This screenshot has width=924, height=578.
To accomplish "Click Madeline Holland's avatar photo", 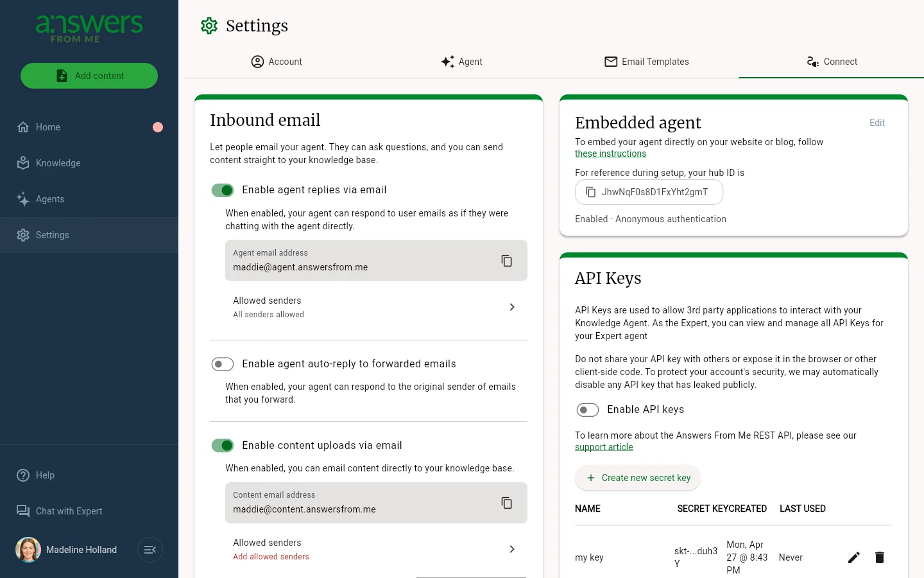I will (x=28, y=550).
